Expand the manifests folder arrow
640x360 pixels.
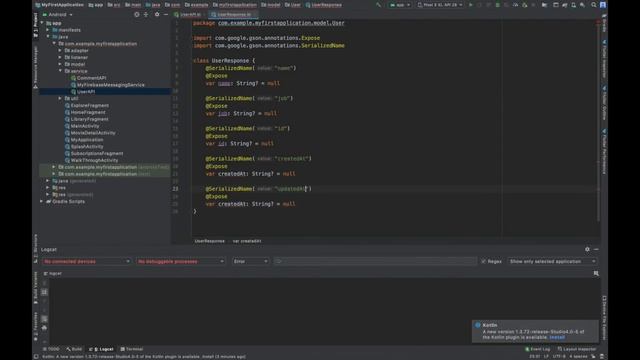[48, 30]
